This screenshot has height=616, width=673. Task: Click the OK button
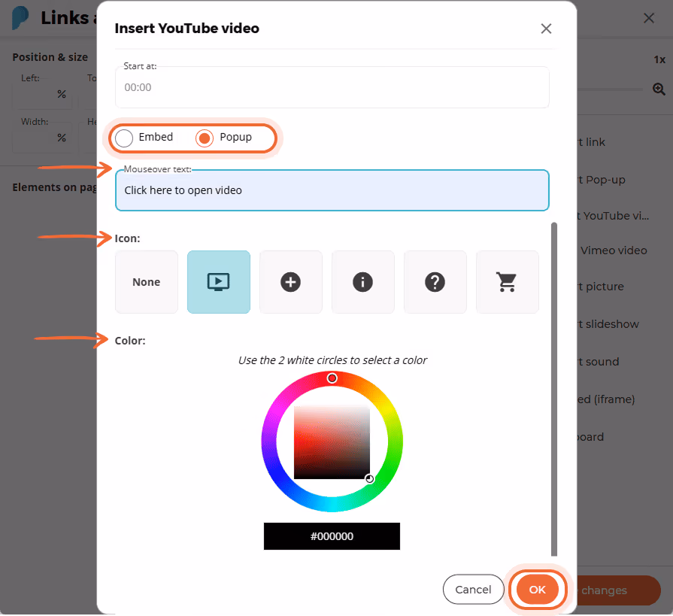[x=537, y=590]
